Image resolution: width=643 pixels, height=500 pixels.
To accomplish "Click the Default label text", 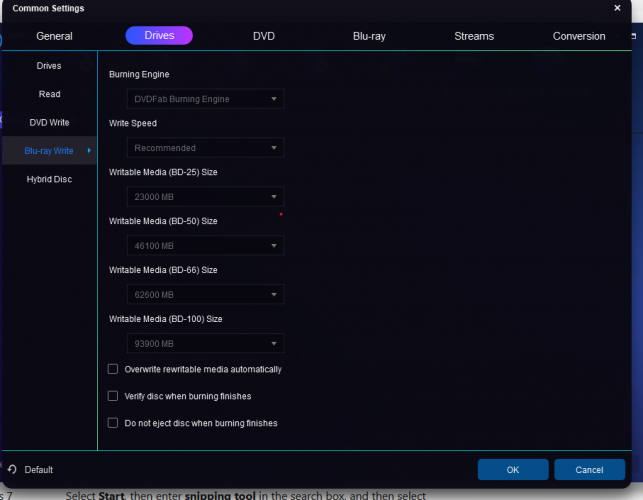I will tap(39, 470).
